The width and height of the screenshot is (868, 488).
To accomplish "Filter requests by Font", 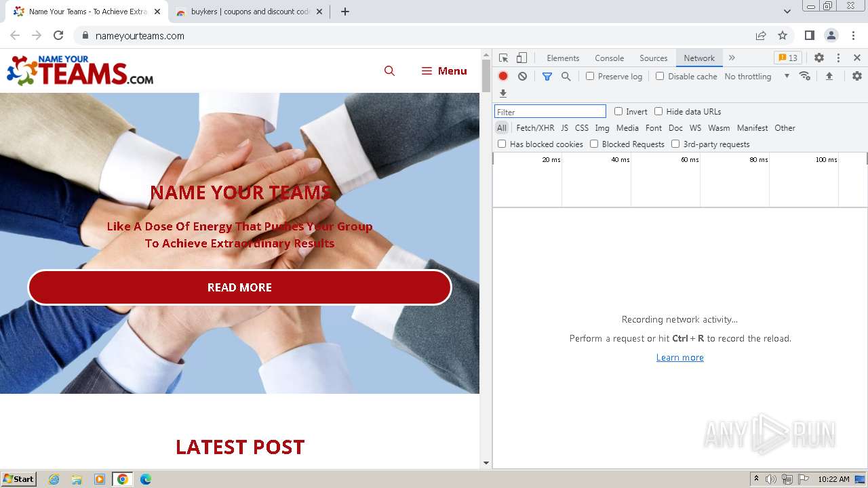I will (654, 127).
